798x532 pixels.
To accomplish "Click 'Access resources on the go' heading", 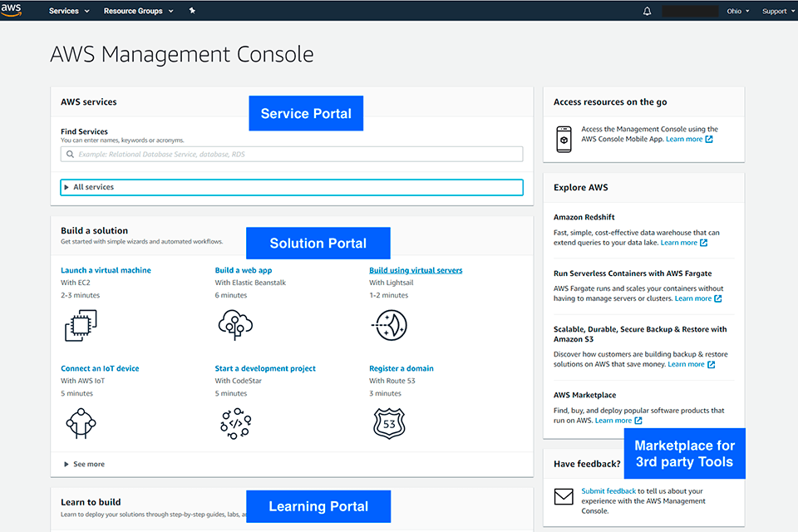I will coord(610,102).
